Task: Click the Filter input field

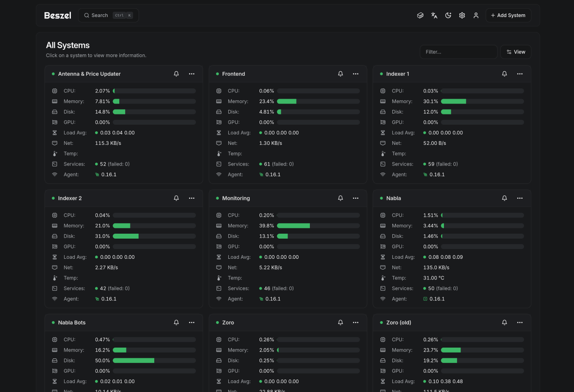Action: click(458, 52)
